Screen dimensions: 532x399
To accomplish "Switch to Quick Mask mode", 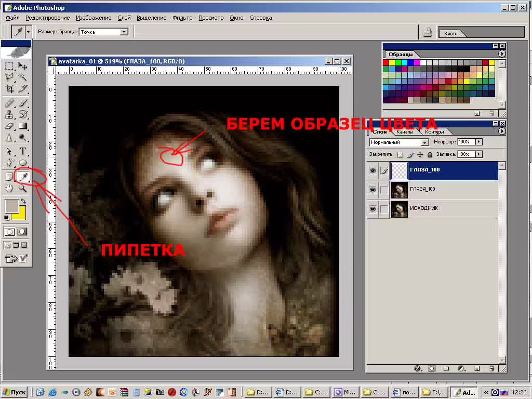I will coord(22,232).
